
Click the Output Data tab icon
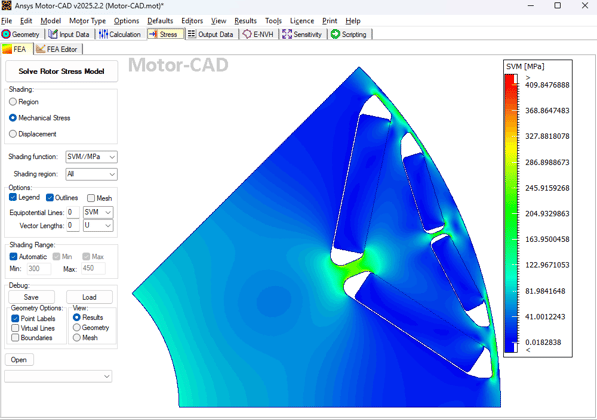[192, 34]
